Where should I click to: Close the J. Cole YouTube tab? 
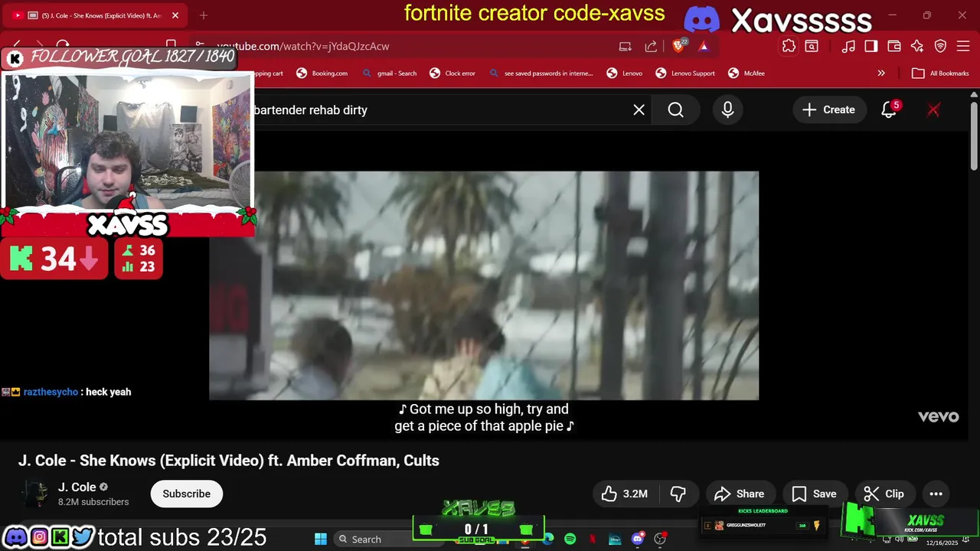click(175, 15)
